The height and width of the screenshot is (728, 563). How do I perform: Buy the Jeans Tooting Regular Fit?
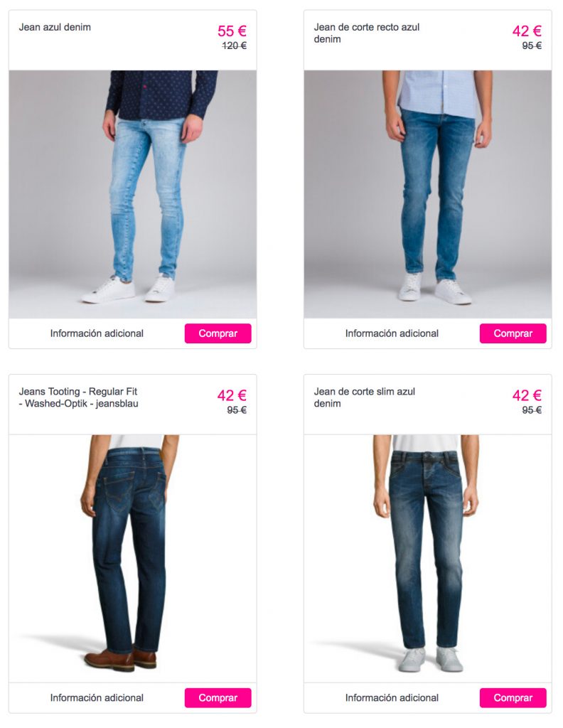pyautogui.click(x=218, y=698)
